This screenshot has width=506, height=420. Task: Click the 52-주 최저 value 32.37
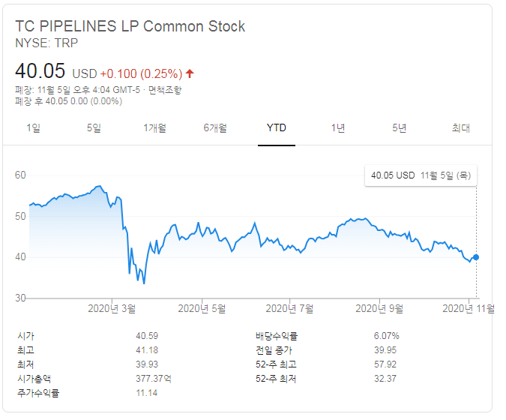pyautogui.click(x=385, y=379)
